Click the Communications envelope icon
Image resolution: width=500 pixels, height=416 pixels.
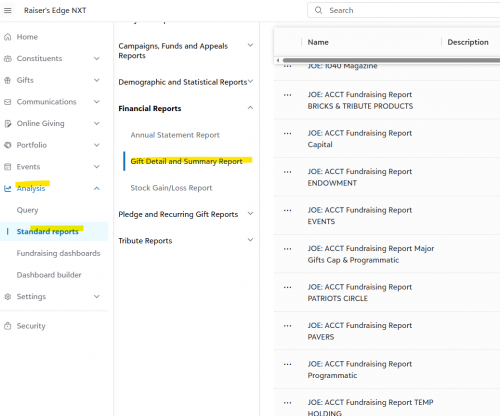tap(7, 102)
